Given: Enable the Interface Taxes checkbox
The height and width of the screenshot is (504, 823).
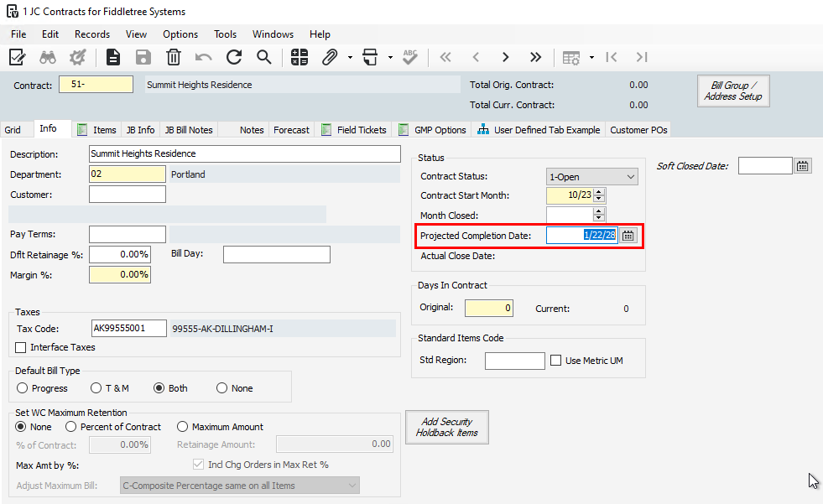Looking at the screenshot, I should pos(21,348).
